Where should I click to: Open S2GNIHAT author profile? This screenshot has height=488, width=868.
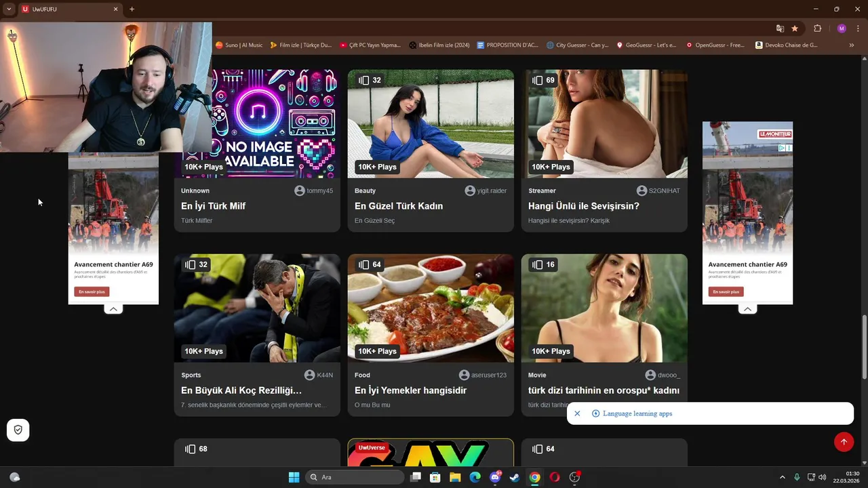tap(658, 190)
